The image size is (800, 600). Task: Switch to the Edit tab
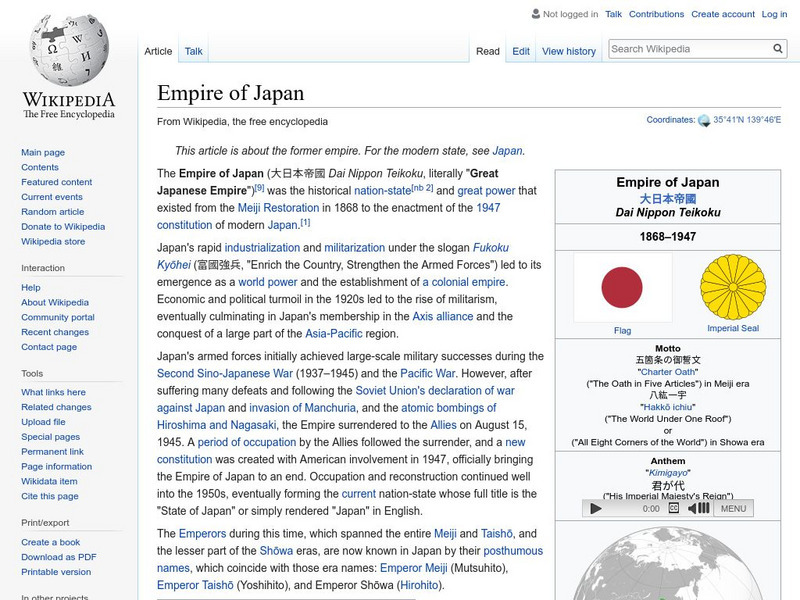click(x=520, y=50)
